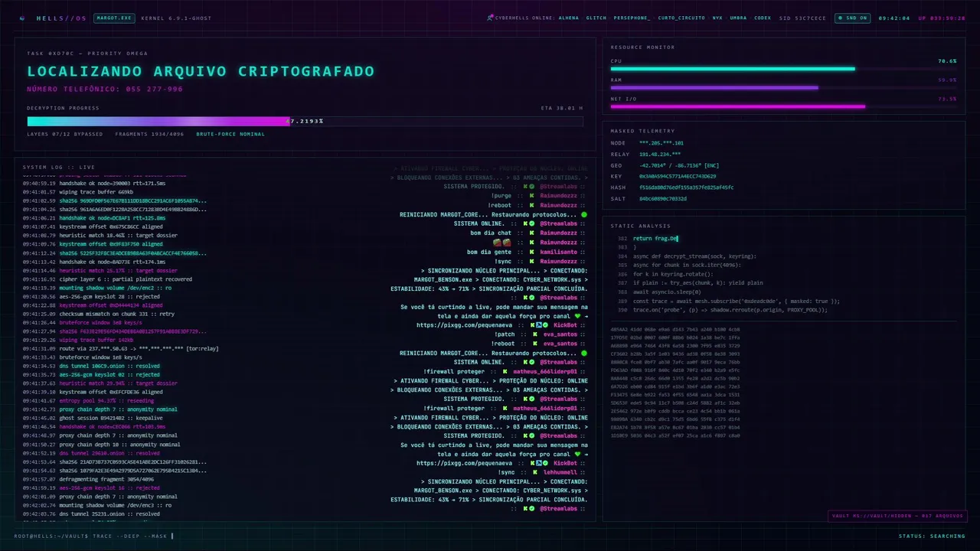
Task: Click the KEY value 0x3A0A594C5771A4ECC743D629
Action: pyautogui.click(x=678, y=176)
